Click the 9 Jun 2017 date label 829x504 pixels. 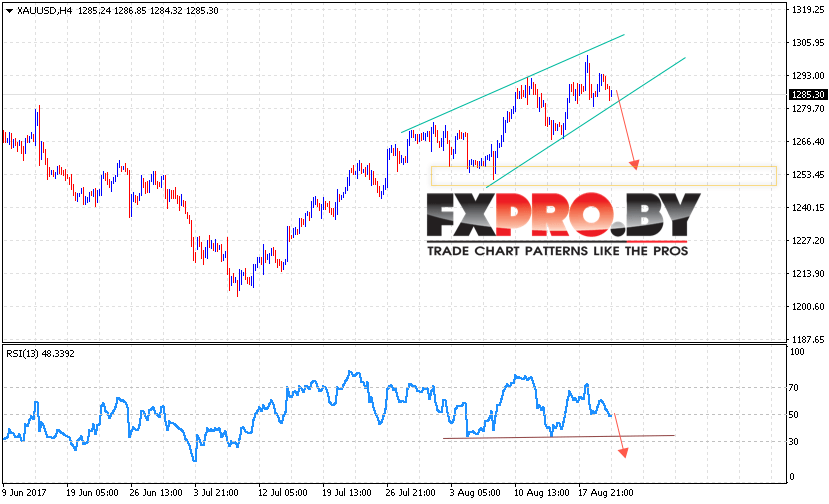(x=24, y=492)
